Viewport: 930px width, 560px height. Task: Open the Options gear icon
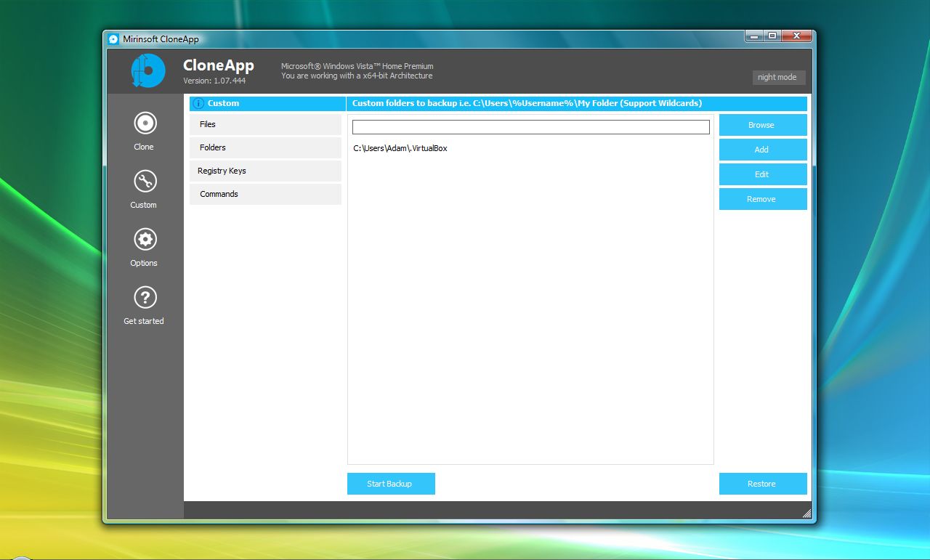tap(145, 240)
